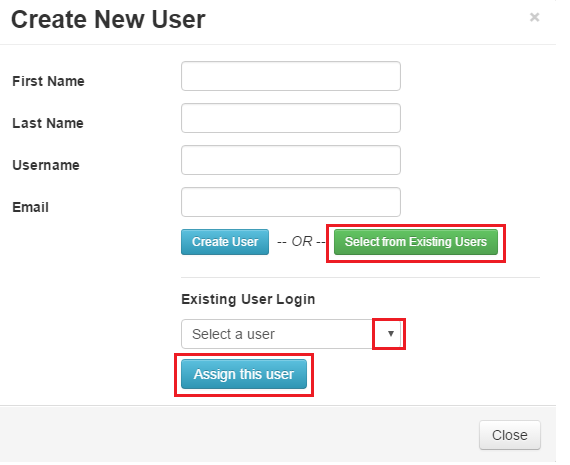Expand user list via dropdown arrow
Screen dimensions: 570x465
click(391, 334)
